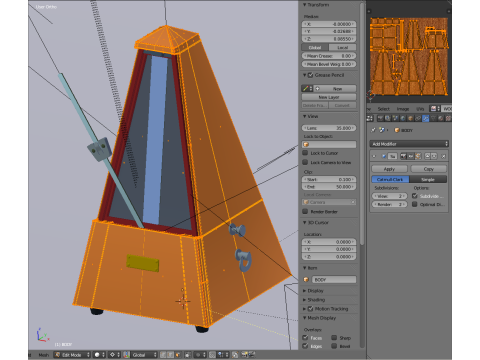Click the limit selection to visible icon
480x360 pixels.
(x=188, y=355)
